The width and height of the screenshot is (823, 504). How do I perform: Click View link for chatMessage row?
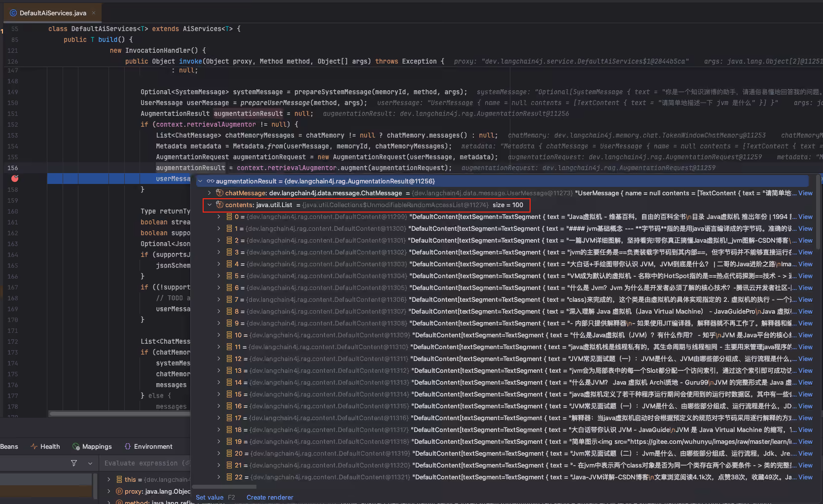805,193
